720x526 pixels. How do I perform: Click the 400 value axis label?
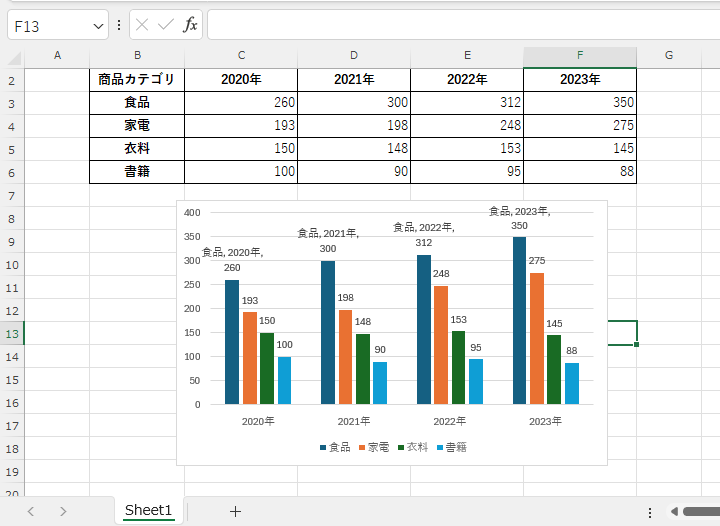tap(192, 213)
